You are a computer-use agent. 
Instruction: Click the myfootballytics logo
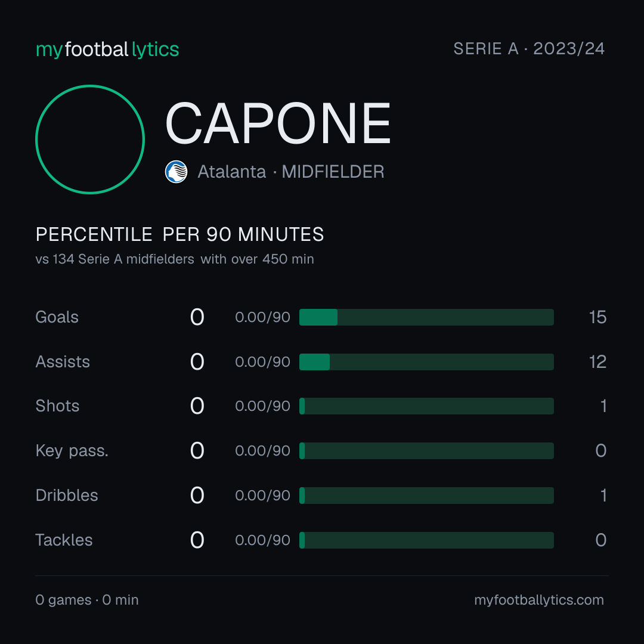[107, 49]
